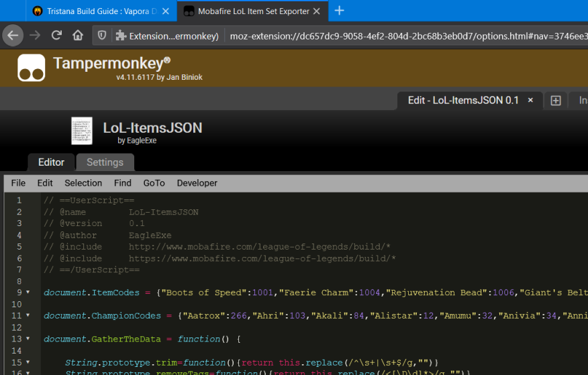This screenshot has height=375, width=588.
Task: Select the Mobafire LoL Item Set Exporter tab
Action: tap(252, 11)
